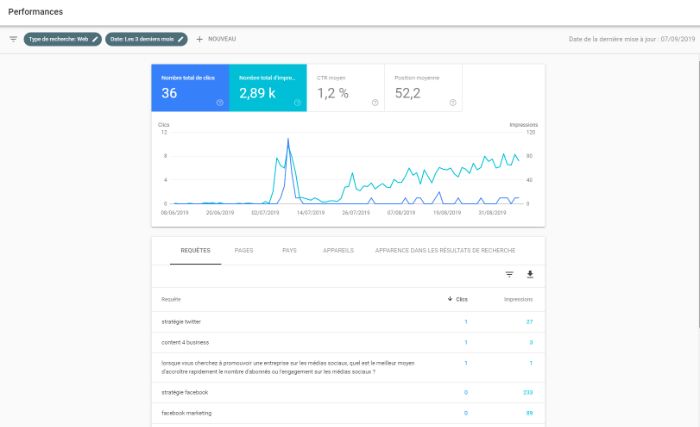This screenshot has height=427, width=700.
Task: Download the table data with the export icon
Action: 530,274
